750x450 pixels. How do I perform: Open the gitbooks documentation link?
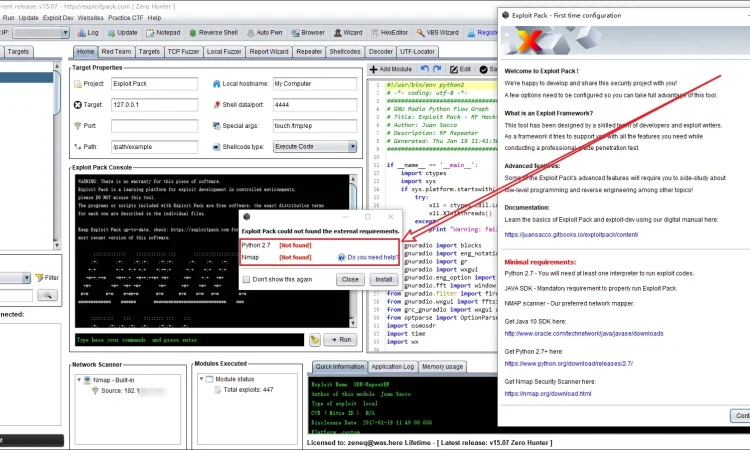571,235
